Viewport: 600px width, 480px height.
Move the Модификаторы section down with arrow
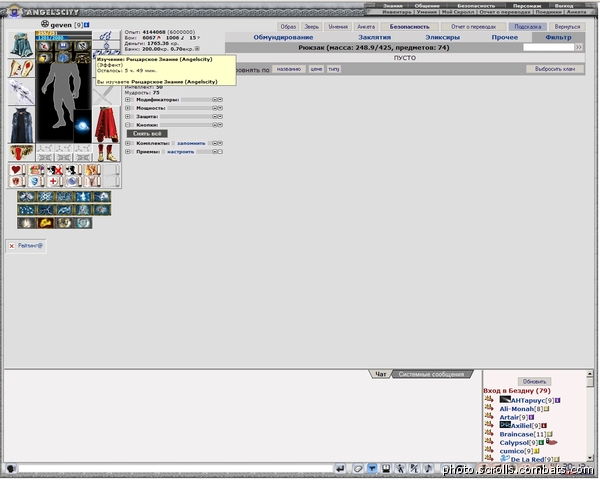click(x=220, y=100)
